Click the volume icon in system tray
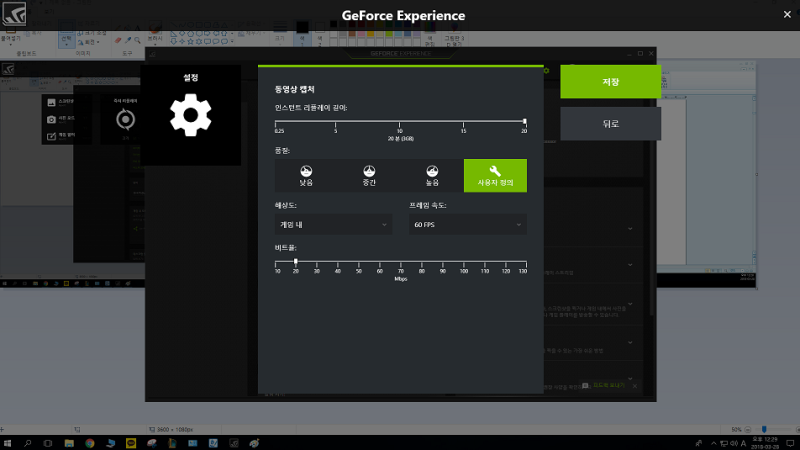This screenshot has width=800, height=450. click(734, 443)
